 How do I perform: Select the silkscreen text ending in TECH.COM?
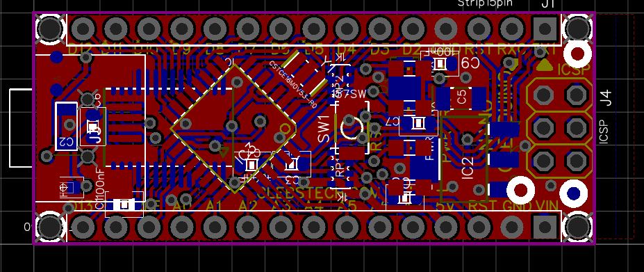click(318, 193)
